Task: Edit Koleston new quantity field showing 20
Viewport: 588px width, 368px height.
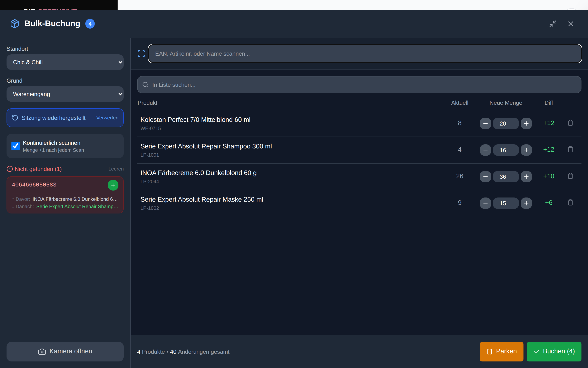Action: pos(506,123)
